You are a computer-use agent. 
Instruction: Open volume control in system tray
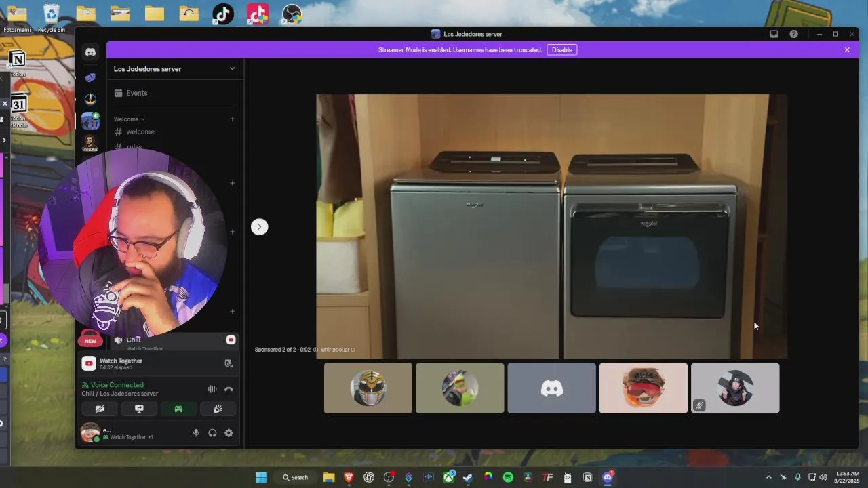coord(823,477)
